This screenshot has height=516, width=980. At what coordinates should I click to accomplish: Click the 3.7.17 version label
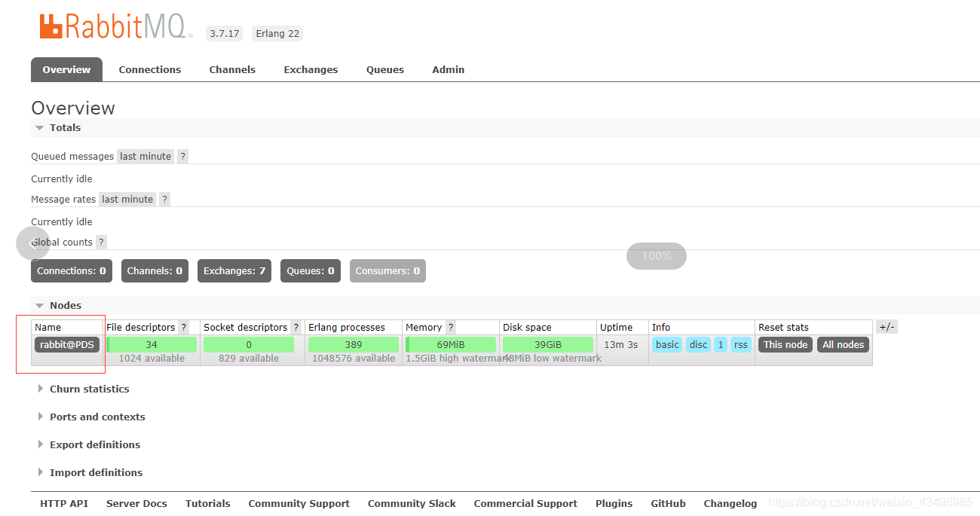pyautogui.click(x=225, y=34)
